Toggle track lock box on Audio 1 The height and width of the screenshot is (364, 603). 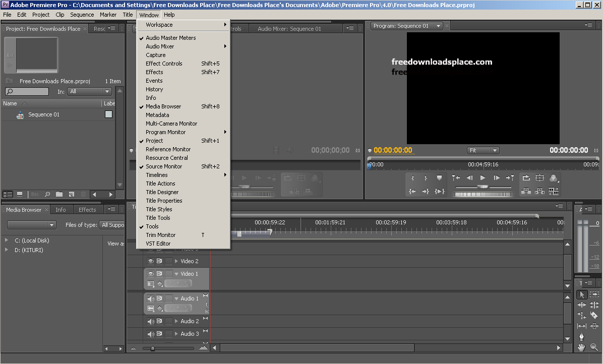(169, 298)
